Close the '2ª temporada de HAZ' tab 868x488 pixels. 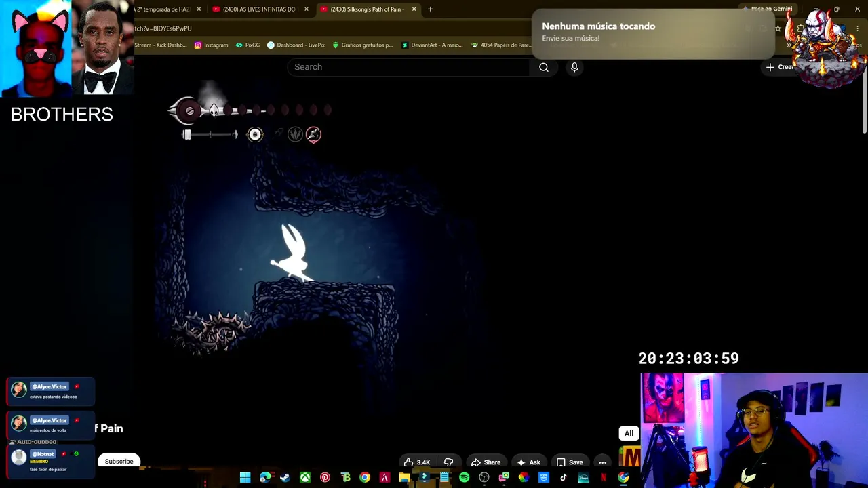[199, 9]
